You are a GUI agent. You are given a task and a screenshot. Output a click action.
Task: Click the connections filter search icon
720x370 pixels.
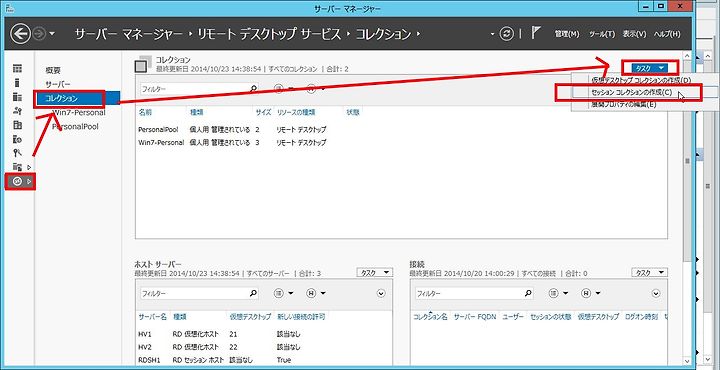(x=529, y=293)
